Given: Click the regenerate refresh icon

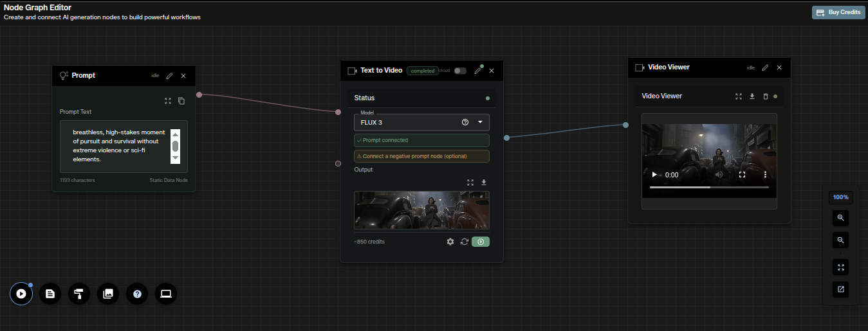Looking at the screenshot, I should [x=464, y=242].
